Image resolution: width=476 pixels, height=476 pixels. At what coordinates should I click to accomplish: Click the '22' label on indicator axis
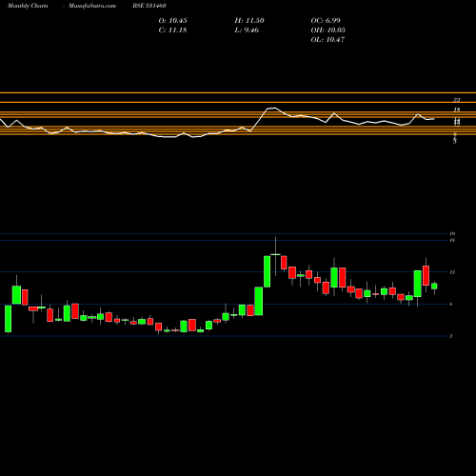[456, 100]
